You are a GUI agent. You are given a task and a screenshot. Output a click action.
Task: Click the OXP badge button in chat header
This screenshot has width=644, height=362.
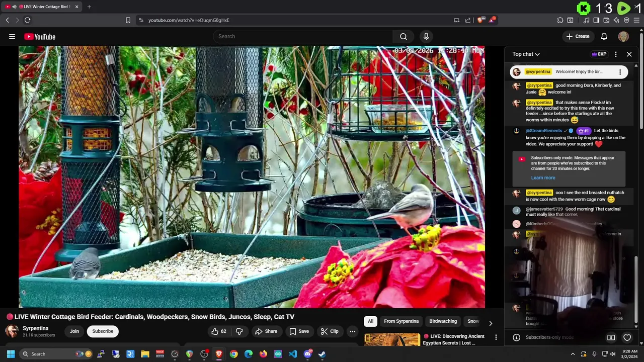pos(599,54)
